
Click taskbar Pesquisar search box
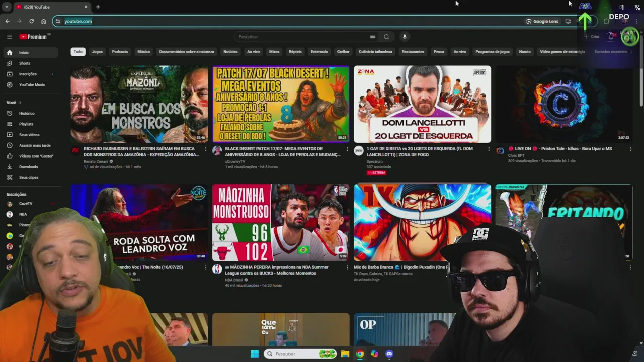(x=300, y=354)
